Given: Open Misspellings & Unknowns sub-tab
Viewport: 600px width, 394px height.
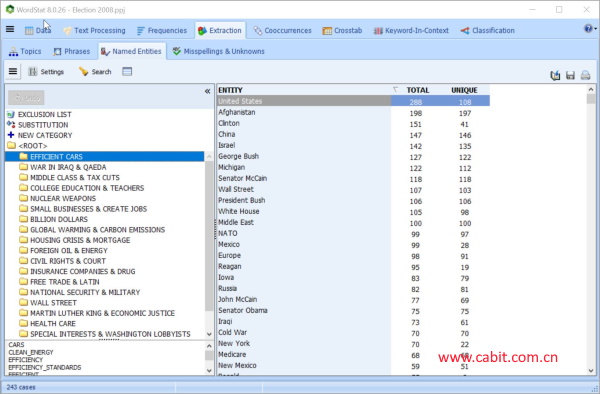Looking at the screenshot, I should (218, 51).
